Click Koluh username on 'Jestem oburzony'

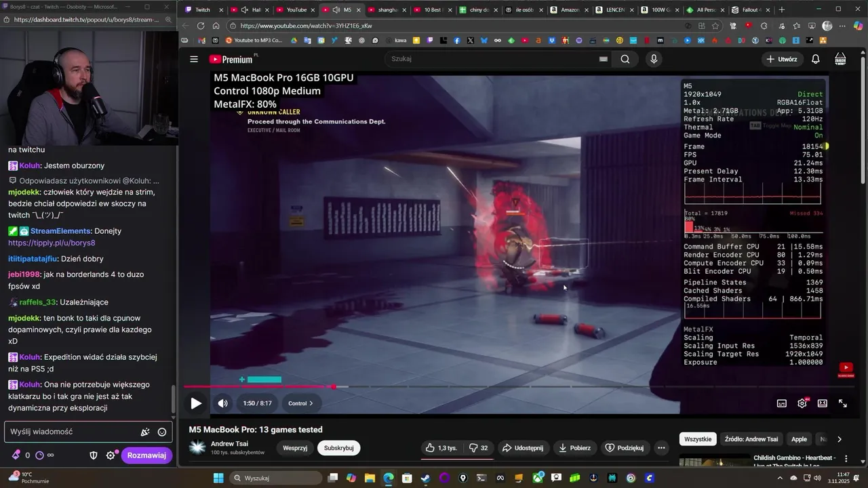click(x=29, y=165)
